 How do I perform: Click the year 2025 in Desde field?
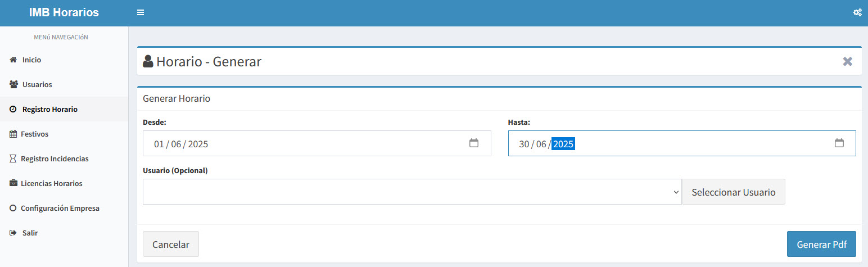click(198, 144)
